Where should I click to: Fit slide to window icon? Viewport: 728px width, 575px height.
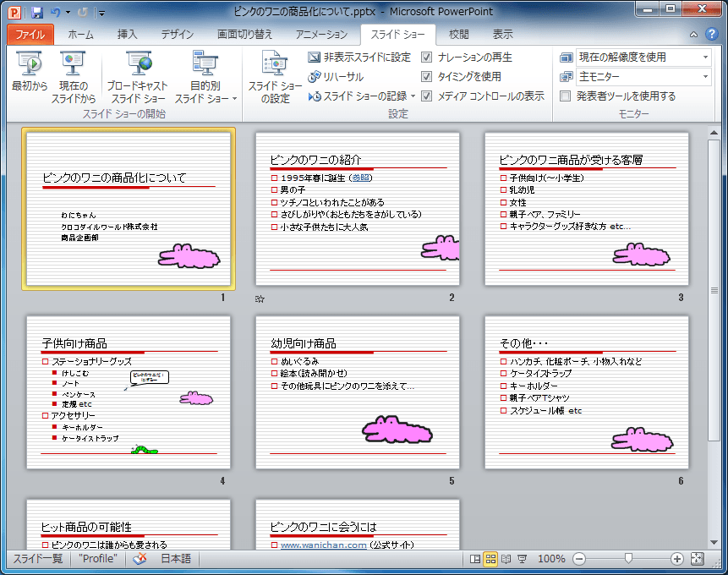[697, 559]
